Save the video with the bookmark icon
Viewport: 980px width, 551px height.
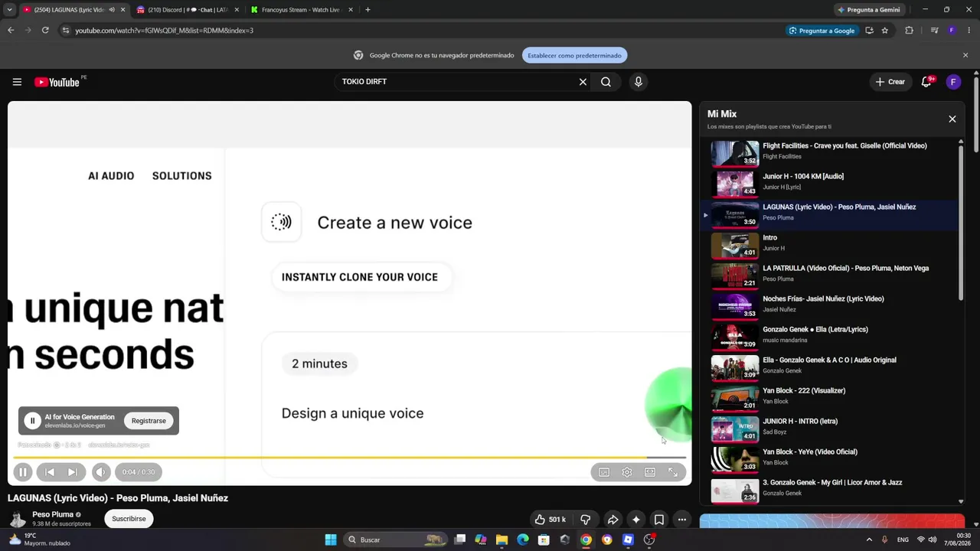[x=658, y=520]
